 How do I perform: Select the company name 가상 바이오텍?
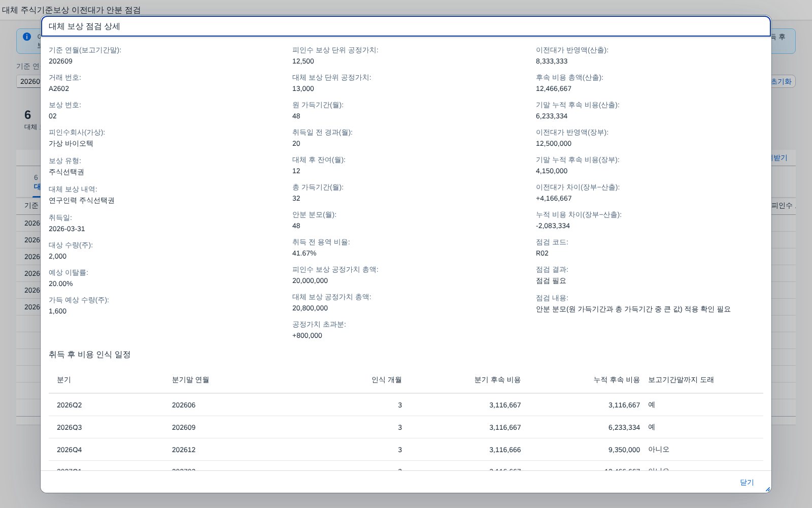pos(71,143)
